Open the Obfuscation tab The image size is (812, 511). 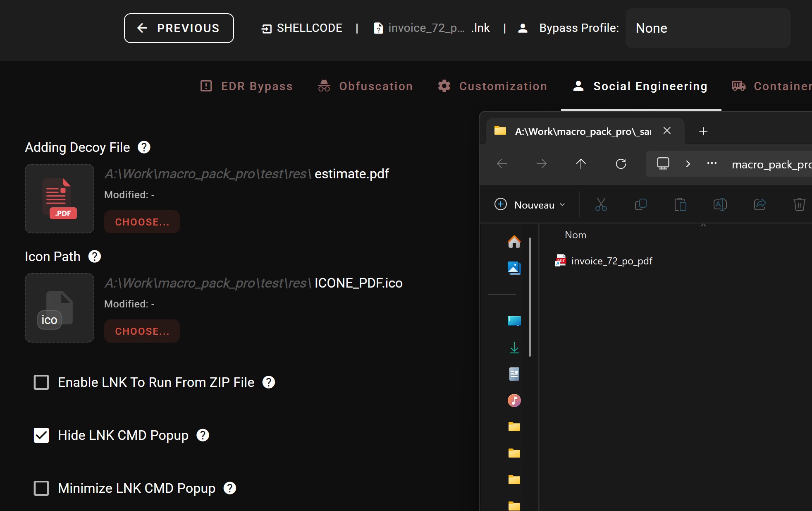coord(365,86)
